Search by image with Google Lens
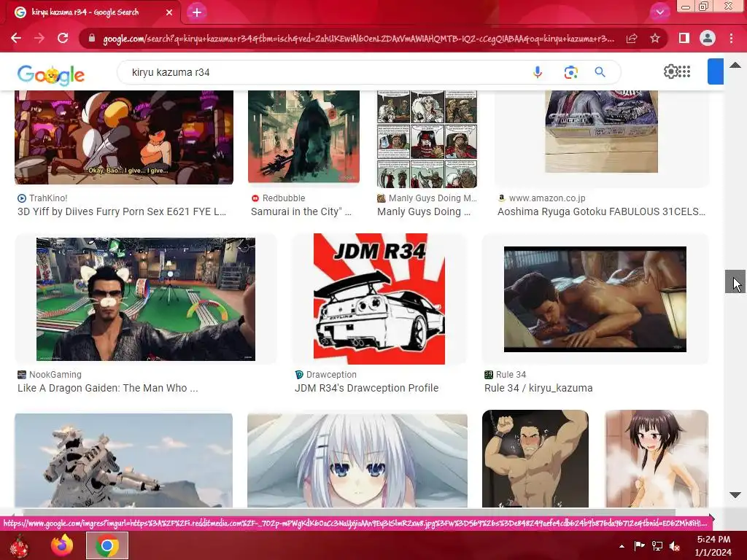The height and width of the screenshot is (560, 747). [570, 72]
